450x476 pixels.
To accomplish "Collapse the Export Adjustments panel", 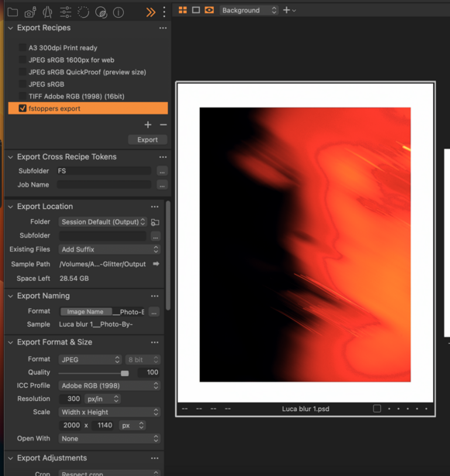I will coord(11,458).
